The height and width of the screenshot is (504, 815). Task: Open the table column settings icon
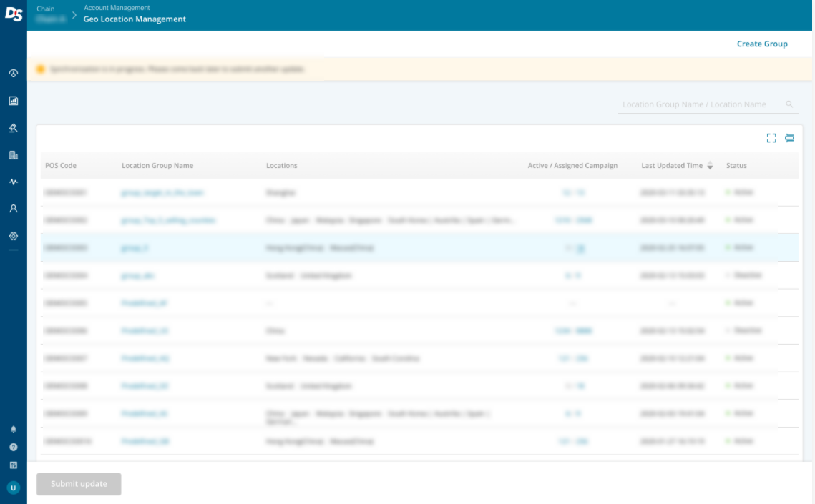pyautogui.click(x=789, y=138)
